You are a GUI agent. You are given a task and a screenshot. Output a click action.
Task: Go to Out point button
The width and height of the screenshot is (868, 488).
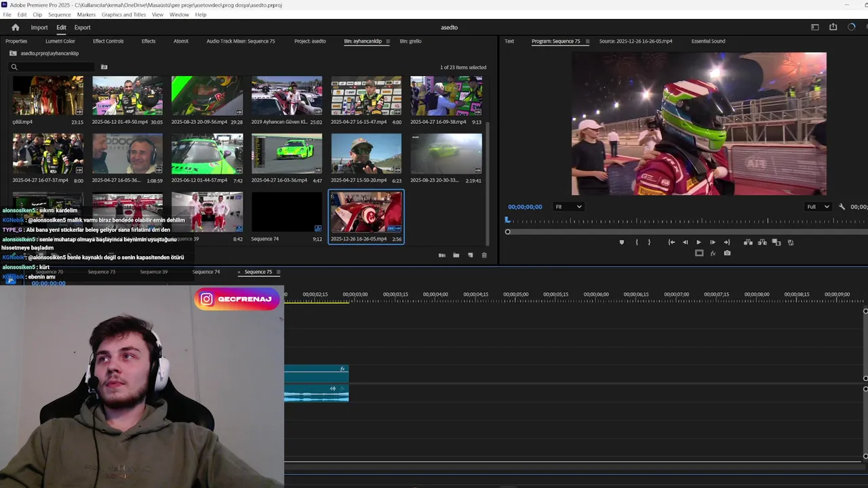[x=726, y=242]
